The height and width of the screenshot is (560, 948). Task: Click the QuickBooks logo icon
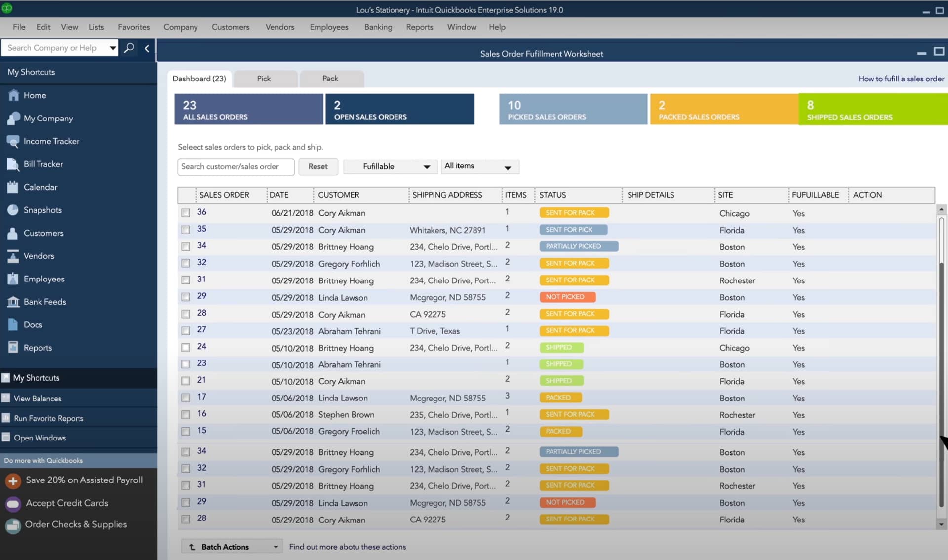click(7, 8)
